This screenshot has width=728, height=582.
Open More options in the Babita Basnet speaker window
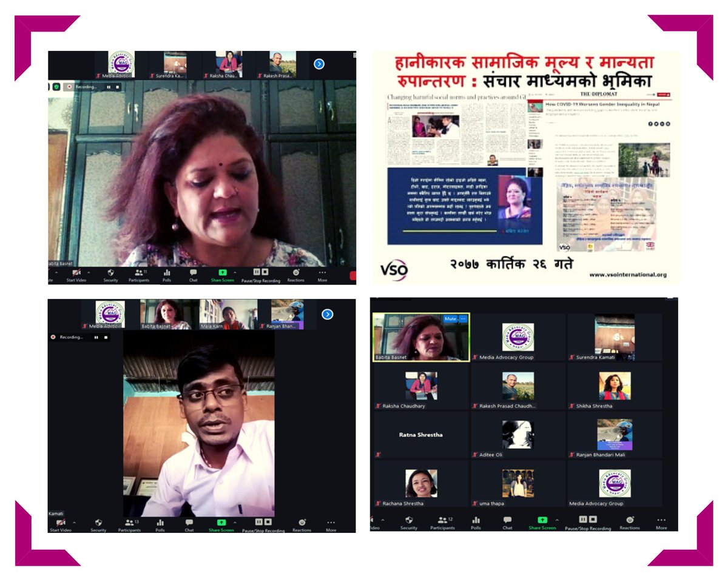[322, 276]
